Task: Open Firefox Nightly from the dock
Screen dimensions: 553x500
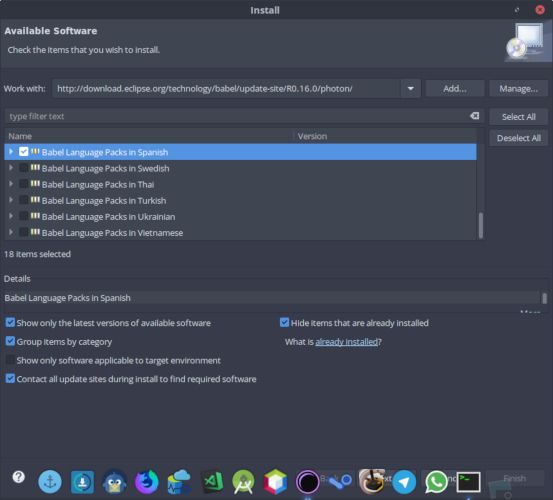Action: pos(146,482)
